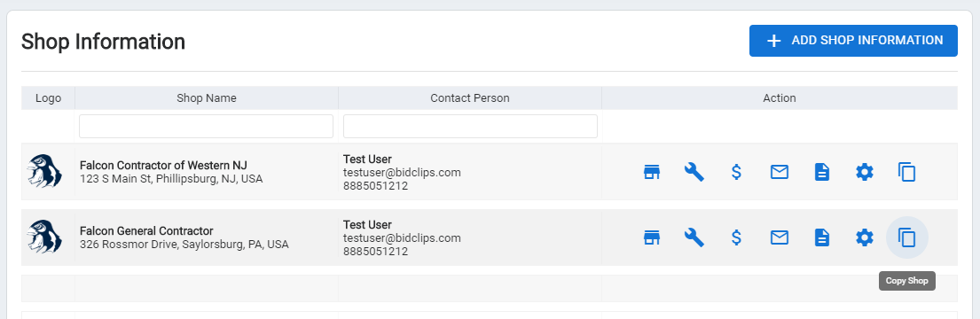This screenshot has height=319, width=980.
Task: Focus the Contact Person filter field
Action: [470, 126]
